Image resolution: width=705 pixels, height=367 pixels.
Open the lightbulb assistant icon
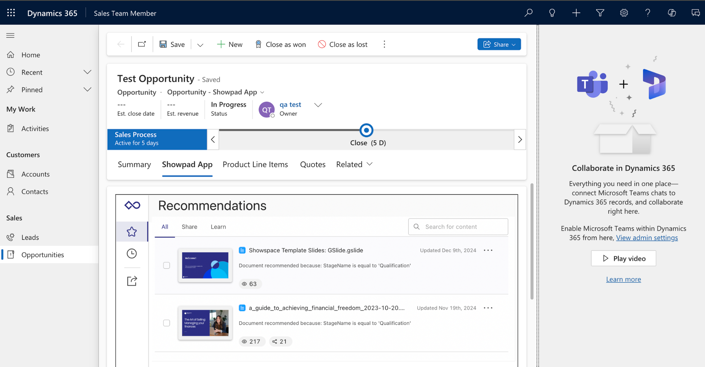coord(552,13)
